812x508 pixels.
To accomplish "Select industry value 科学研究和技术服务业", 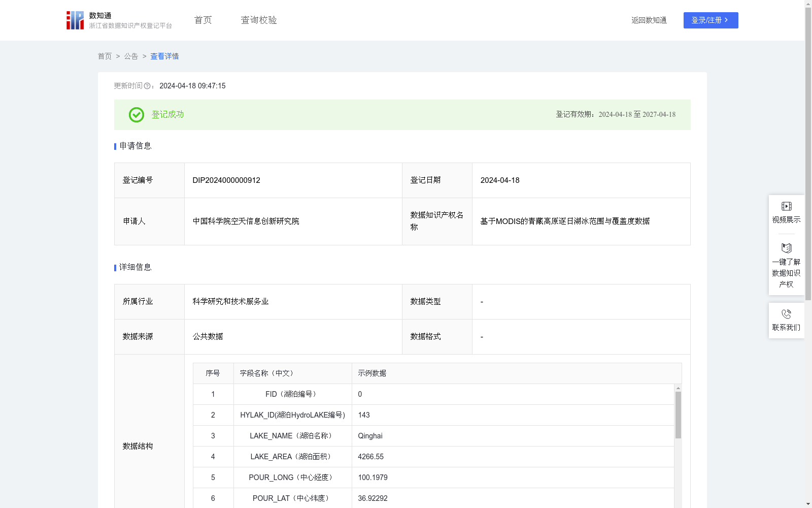I will coord(231,302).
